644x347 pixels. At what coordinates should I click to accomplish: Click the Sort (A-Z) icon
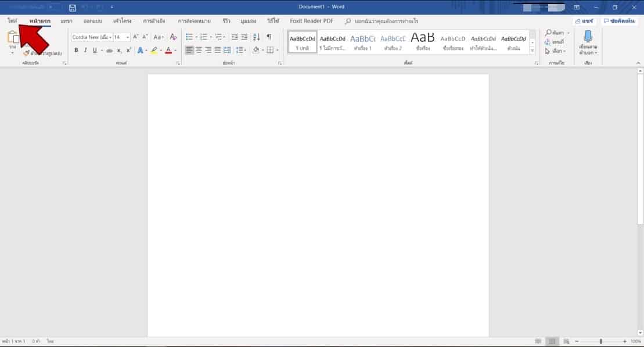(257, 37)
